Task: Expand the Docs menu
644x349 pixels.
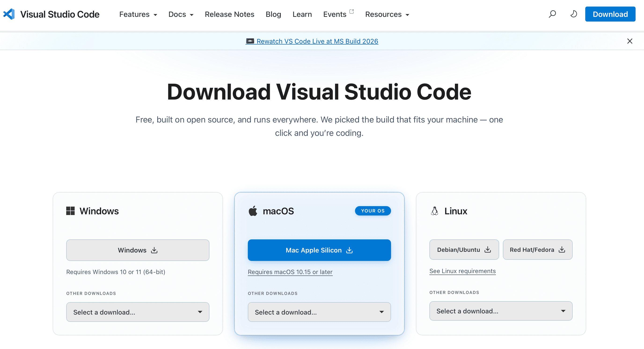Action: coord(181,14)
